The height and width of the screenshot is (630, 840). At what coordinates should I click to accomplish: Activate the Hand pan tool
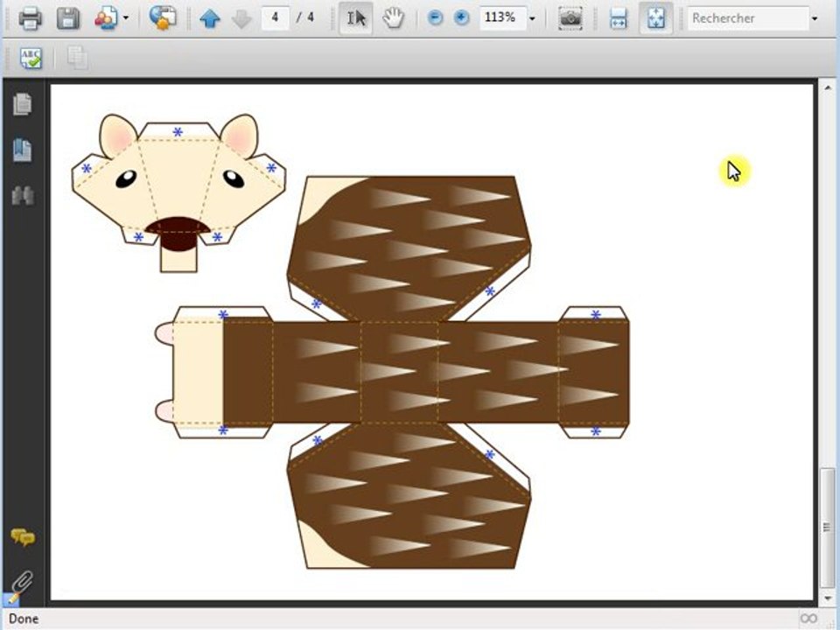pyautogui.click(x=393, y=17)
